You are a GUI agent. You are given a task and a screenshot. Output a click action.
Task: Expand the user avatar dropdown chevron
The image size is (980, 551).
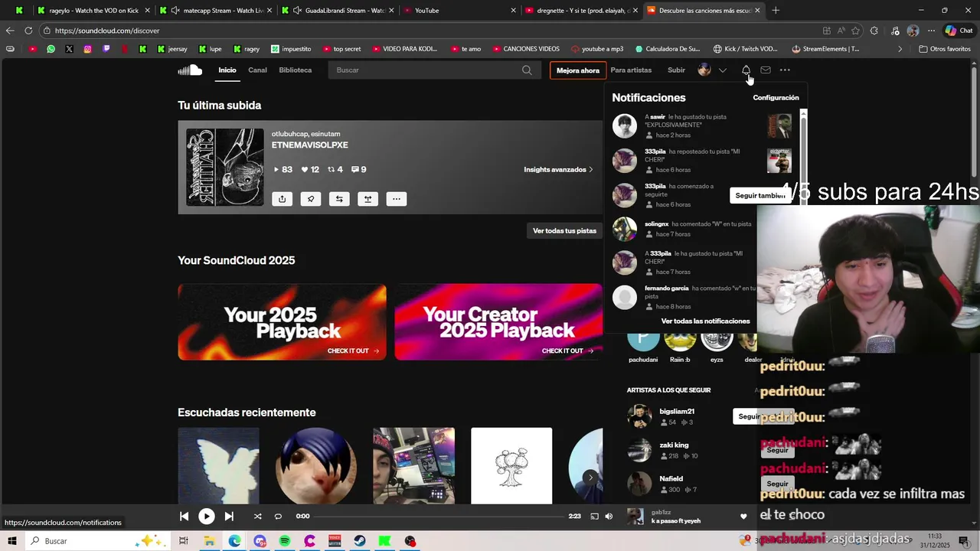(722, 70)
